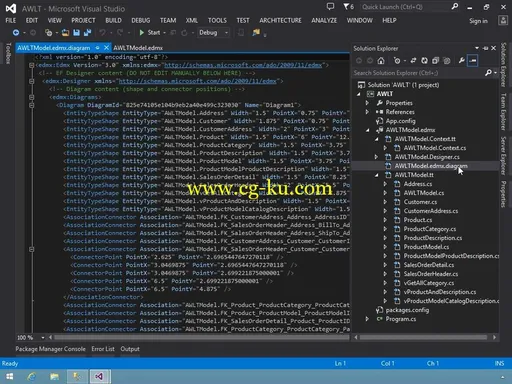Open the FILE menu
Screen dimensions: 512x384
(x=11, y=21)
